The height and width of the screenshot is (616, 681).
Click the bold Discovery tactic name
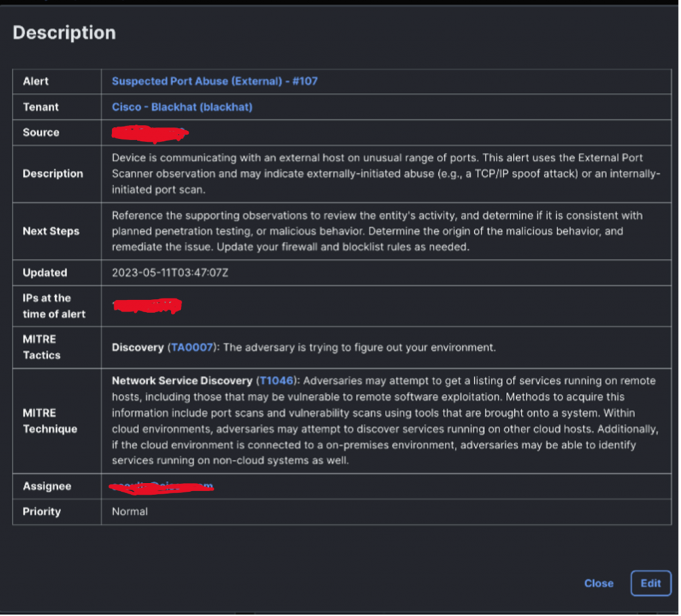pos(138,348)
